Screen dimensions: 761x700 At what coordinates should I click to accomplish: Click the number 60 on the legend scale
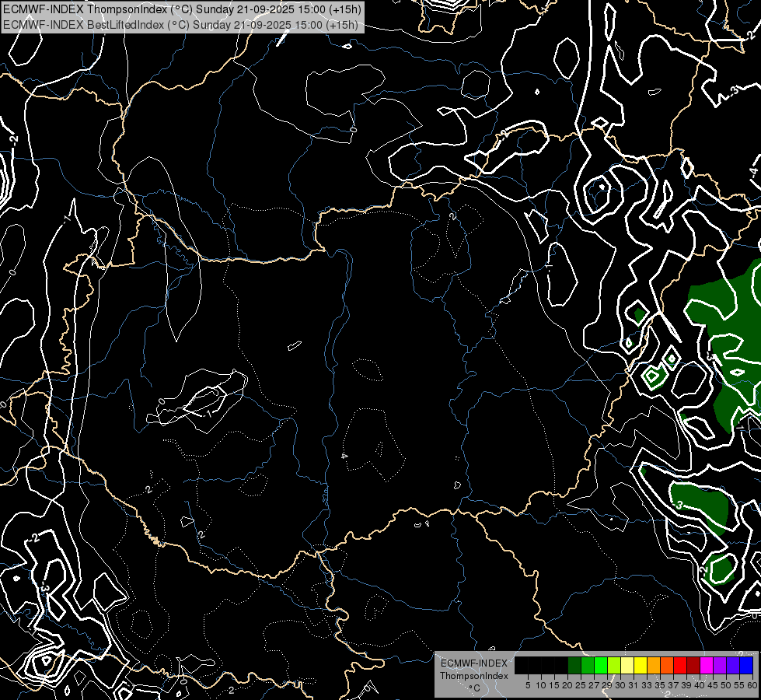(752, 685)
